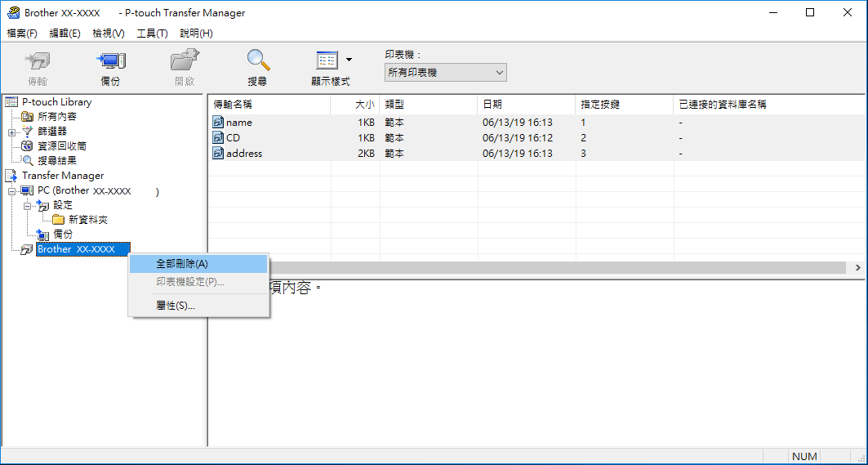Click date 06/13/19 16:12 cell
Image resolution: width=868 pixels, height=465 pixels.
tap(517, 138)
